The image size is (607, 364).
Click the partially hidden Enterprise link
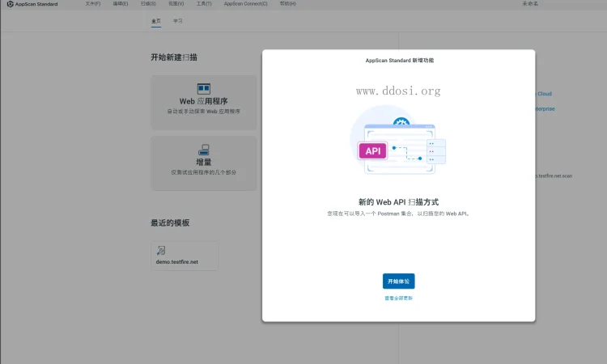[x=545, y=109]
